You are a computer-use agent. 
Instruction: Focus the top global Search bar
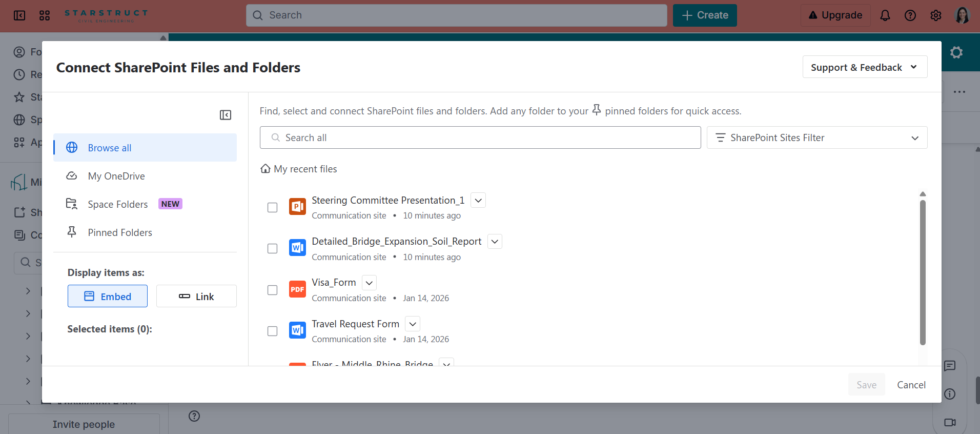(x=457, y=15)
